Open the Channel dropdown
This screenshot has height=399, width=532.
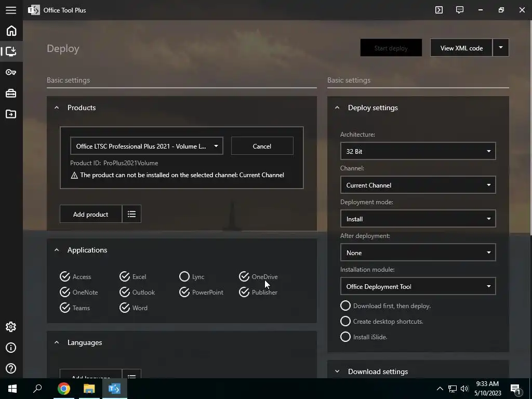click(x=418, y=185)
